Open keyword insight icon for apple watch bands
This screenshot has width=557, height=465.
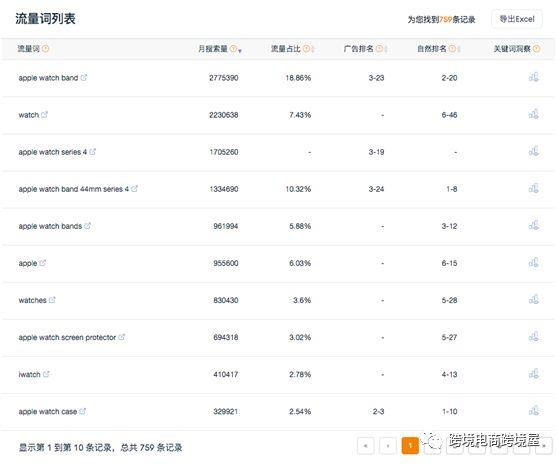pyautogui.click(x=534, y=225)
